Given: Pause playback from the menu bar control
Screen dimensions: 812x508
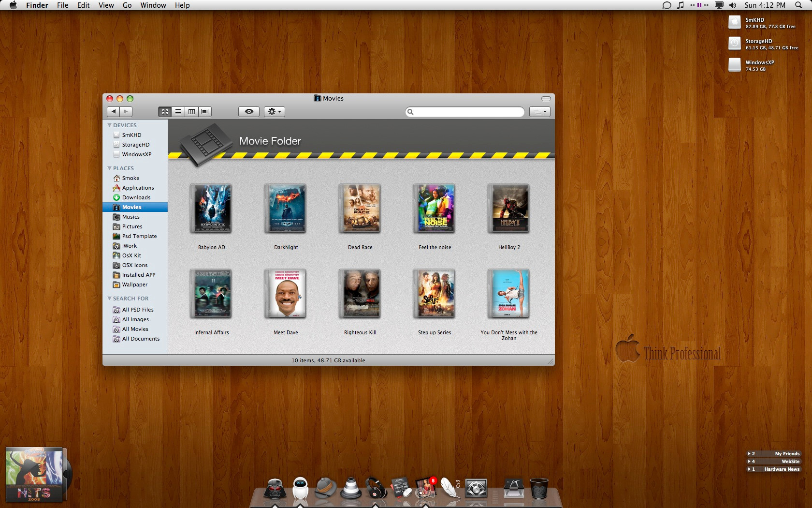Looking at the screenshot, I should point(699,5).
